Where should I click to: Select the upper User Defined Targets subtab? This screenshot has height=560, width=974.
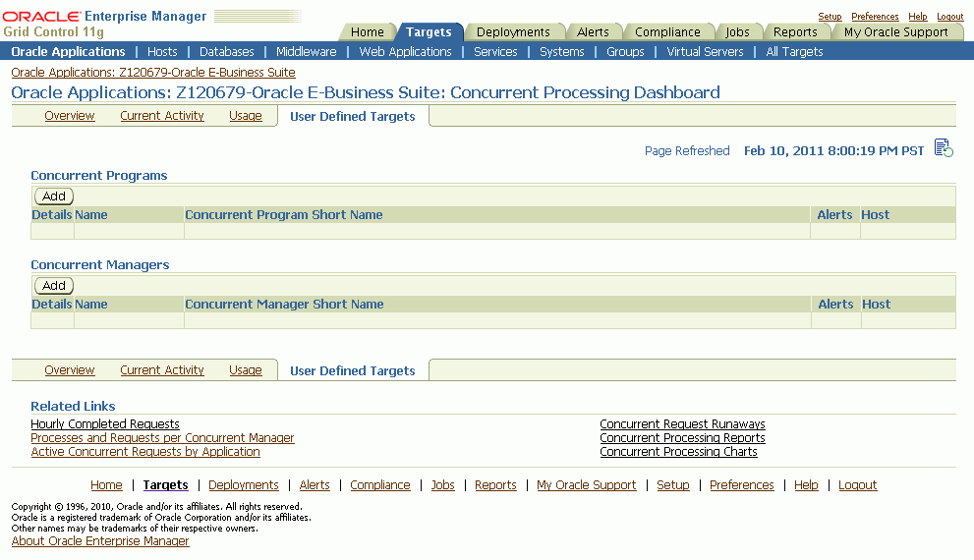click(352, 116)
